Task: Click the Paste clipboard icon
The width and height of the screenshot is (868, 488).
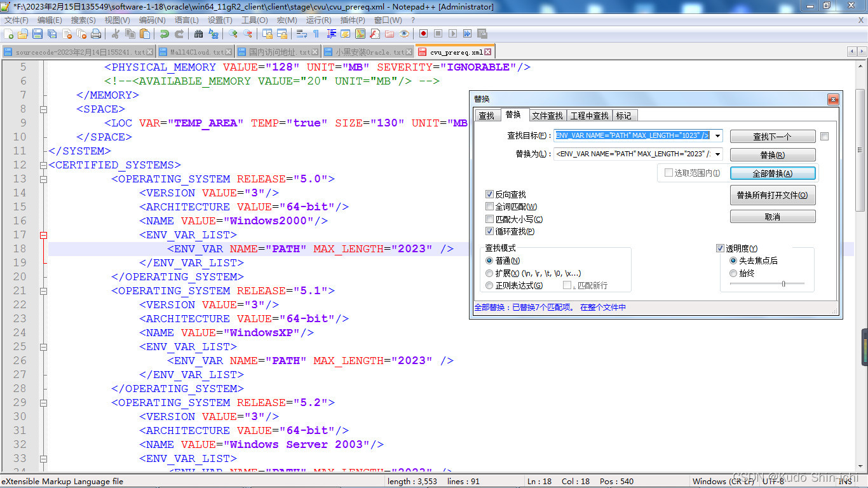Action: click(x=145, y=34)
